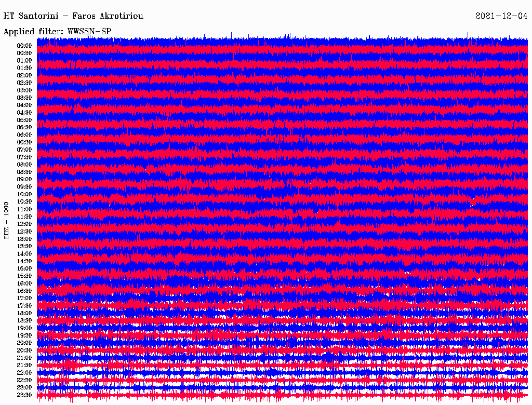
Task: Select the 15:30 time label
Action: click(24, 276)
